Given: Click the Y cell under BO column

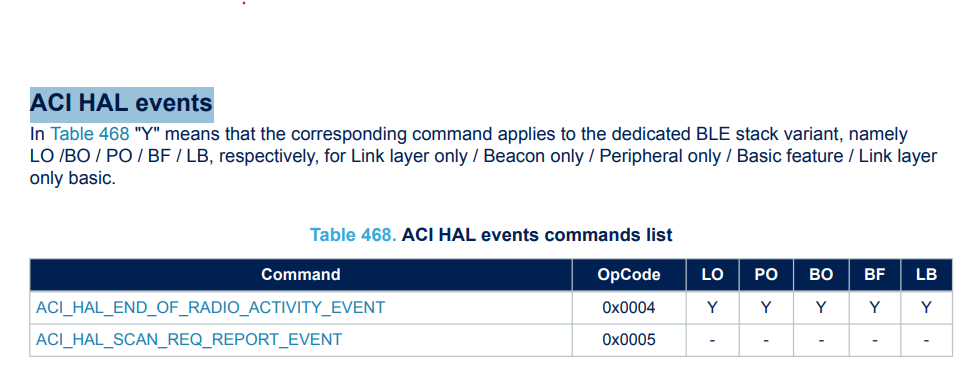Looking at the screenshot, I should 820,307.
